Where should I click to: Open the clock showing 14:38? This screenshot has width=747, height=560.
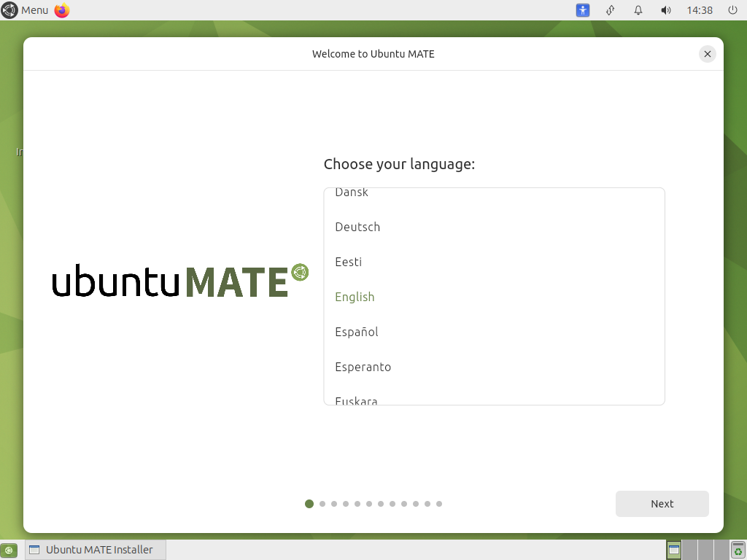pyautogui.click(x=700, y=10)
